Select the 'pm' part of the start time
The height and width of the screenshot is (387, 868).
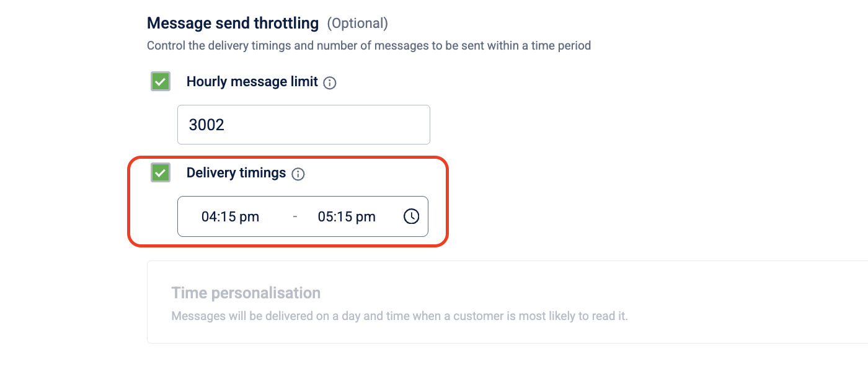pos(249,217)
